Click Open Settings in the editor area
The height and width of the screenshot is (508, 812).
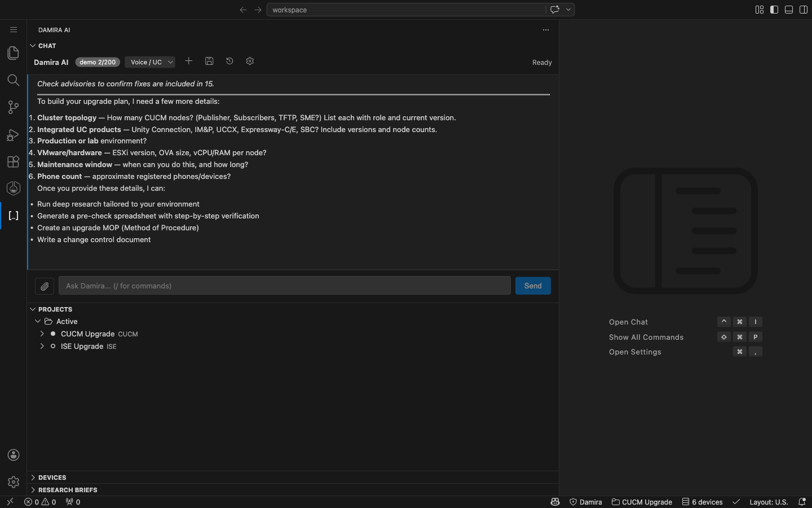(635, 352)
